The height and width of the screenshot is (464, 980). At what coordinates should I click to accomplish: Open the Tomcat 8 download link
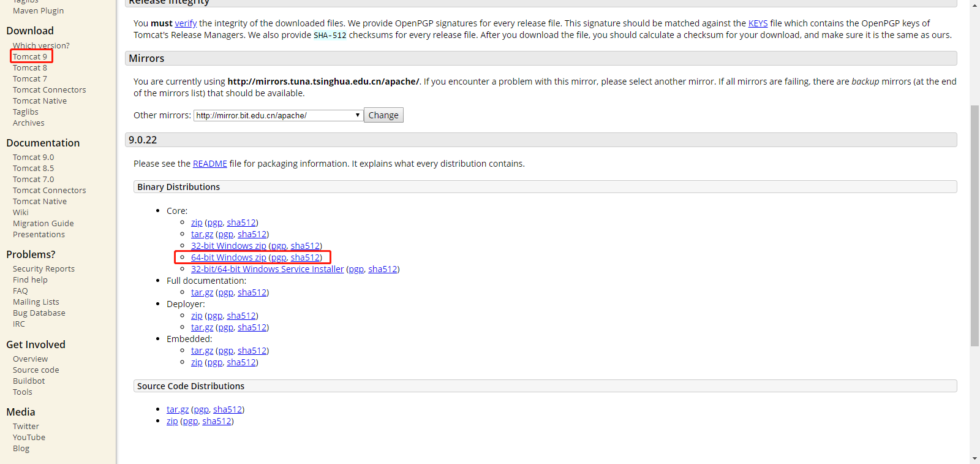(30, 67)
